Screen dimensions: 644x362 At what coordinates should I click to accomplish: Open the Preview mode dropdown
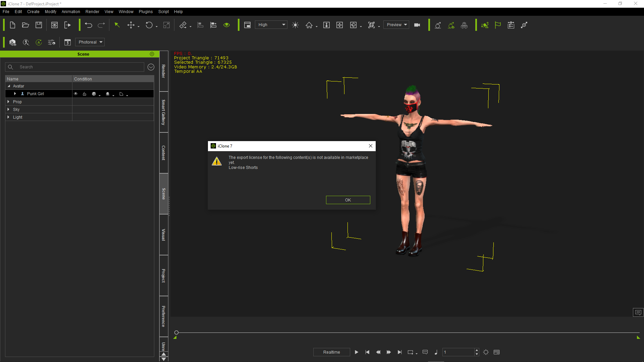coord(396,25)
